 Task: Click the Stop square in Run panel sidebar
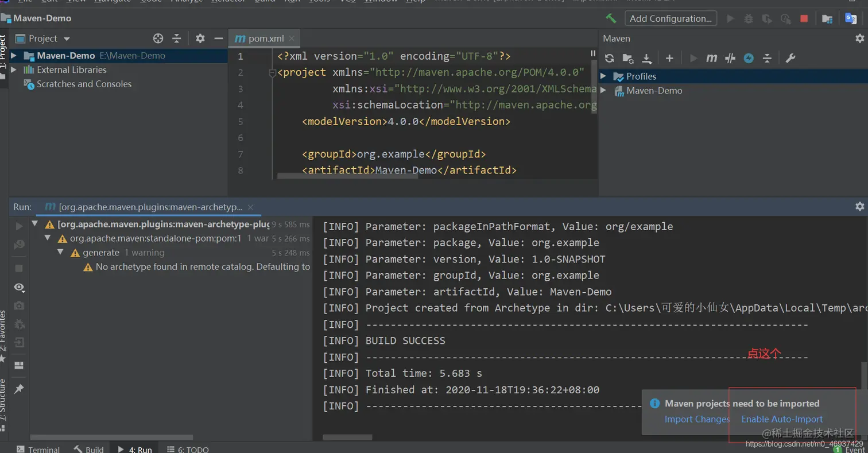tap(19, 268)
